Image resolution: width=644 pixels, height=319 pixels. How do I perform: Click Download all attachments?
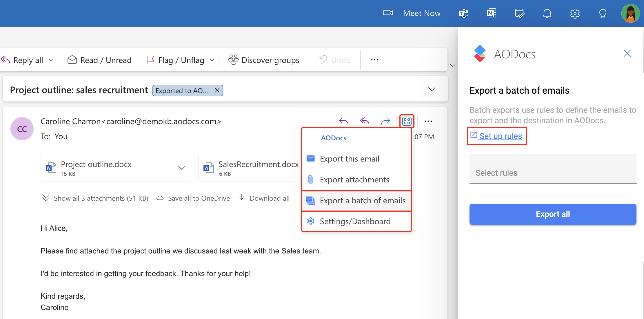point(264,198)
